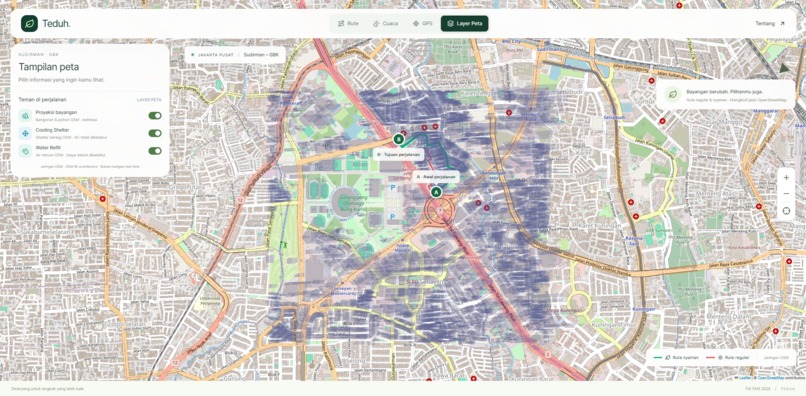Viewport: 806px width, 396px height.
Task: Open the OpenStreetMap attribution link
Action: pyautogui.click(x=771, y=378)
